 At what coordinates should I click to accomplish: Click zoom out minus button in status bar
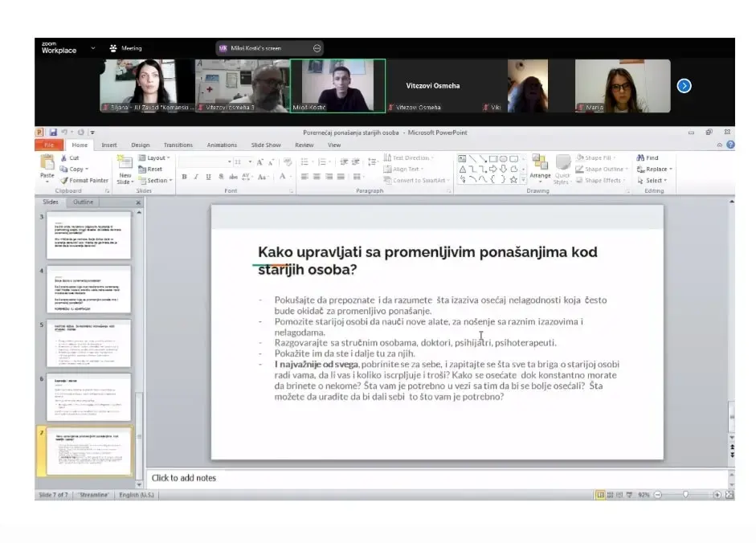(x=658, y=495)
